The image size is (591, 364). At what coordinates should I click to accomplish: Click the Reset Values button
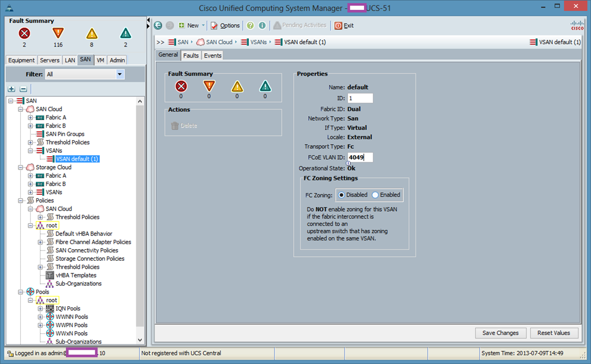pyautogui.click(x=553, y=333)
